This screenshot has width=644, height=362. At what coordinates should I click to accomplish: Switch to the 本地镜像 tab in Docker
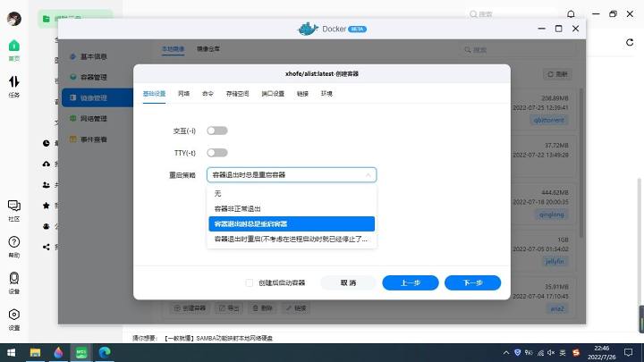(173, 49)
